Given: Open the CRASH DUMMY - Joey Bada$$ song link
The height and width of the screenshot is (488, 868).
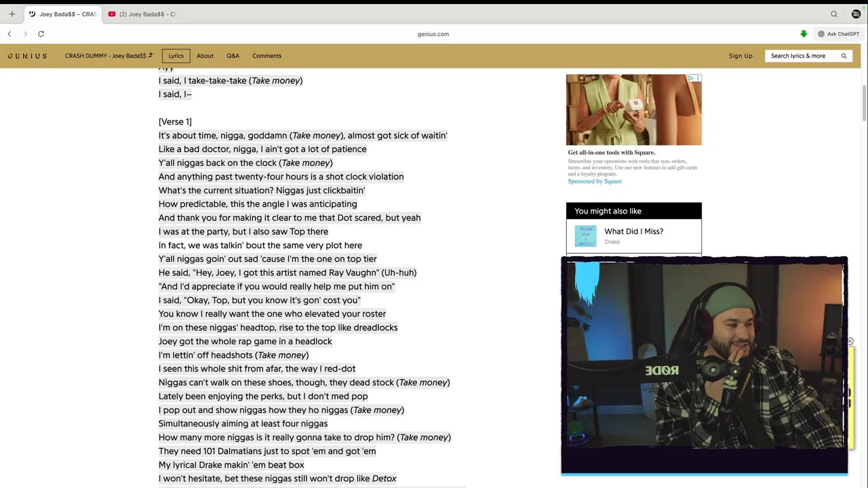Looking at the screenshot, I should tap(108, 56).
